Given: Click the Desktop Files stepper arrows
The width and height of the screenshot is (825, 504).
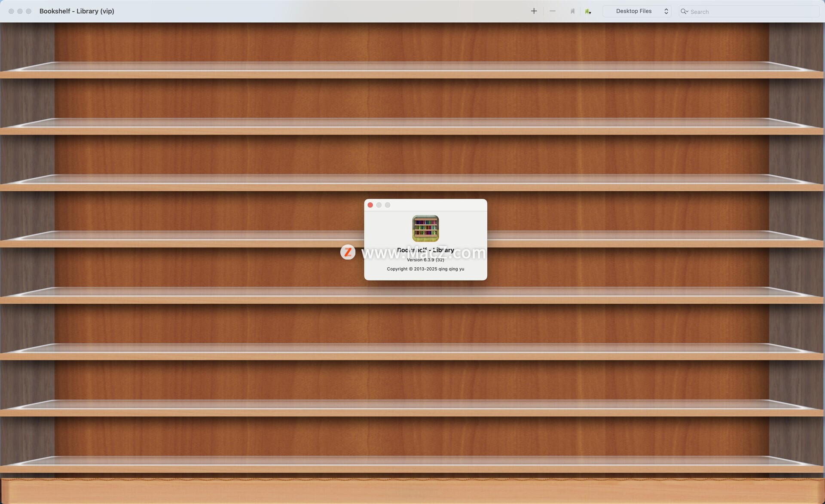Looking at the screenshot, I should click(x=666, y=11).
